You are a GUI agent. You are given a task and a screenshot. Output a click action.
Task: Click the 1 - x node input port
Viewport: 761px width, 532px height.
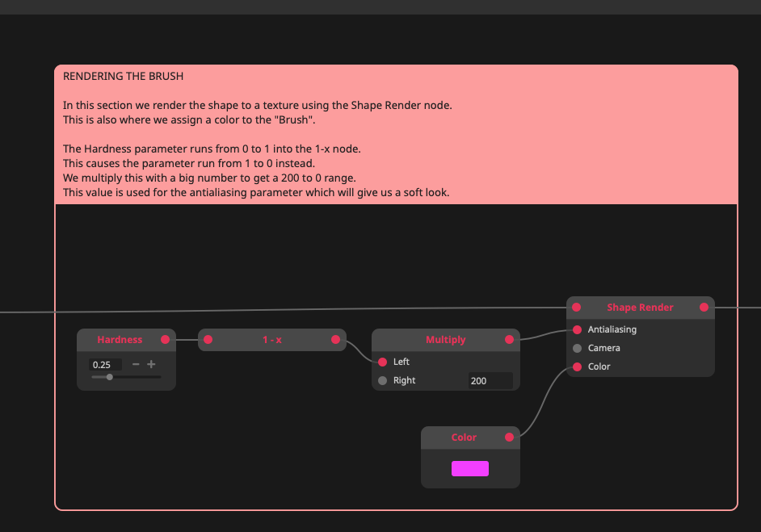click(x=208, y=340)
